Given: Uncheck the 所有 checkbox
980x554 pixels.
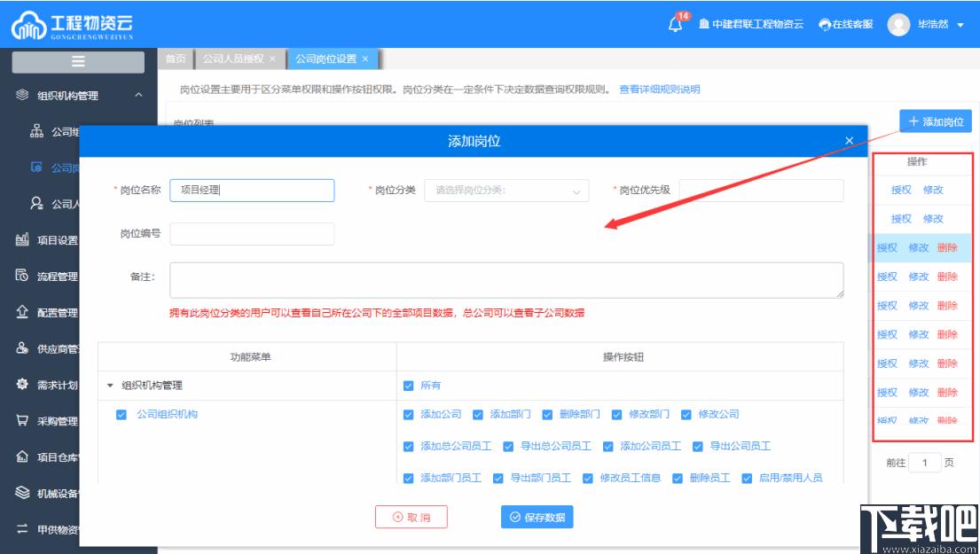Looking at the screenshot, I should [x=408, y=386].
